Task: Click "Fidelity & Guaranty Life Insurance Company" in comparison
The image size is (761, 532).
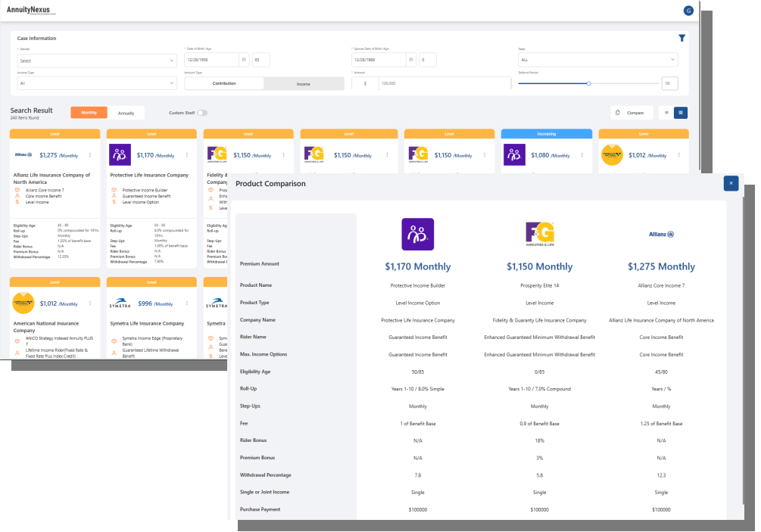Action: [x=540, y=321]
